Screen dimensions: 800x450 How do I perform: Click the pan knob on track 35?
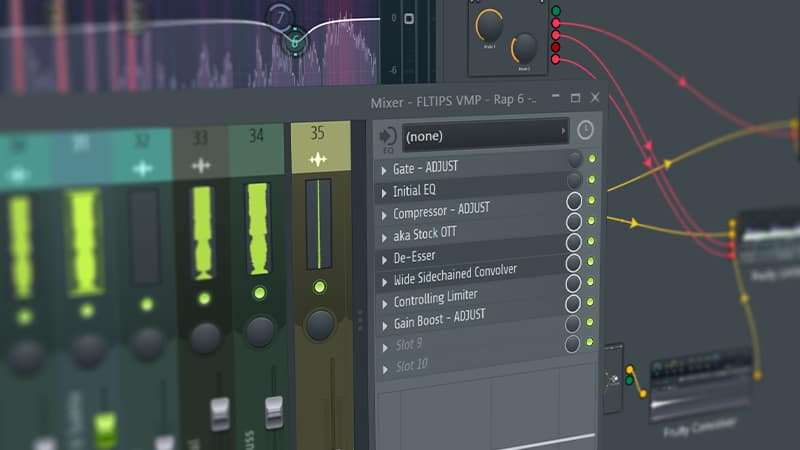pos(320,324)
